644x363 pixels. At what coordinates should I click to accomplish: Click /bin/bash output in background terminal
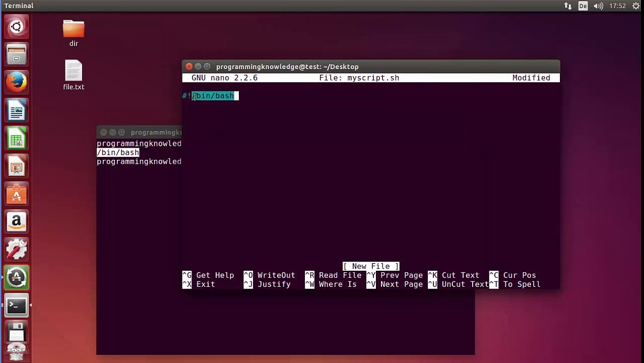pyautogui.click(x=118, y=152)
